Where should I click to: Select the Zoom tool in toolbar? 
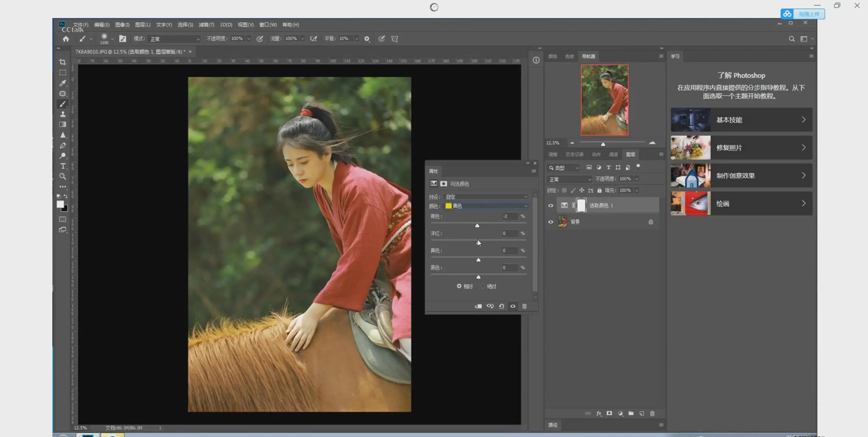tap(63, 176)
